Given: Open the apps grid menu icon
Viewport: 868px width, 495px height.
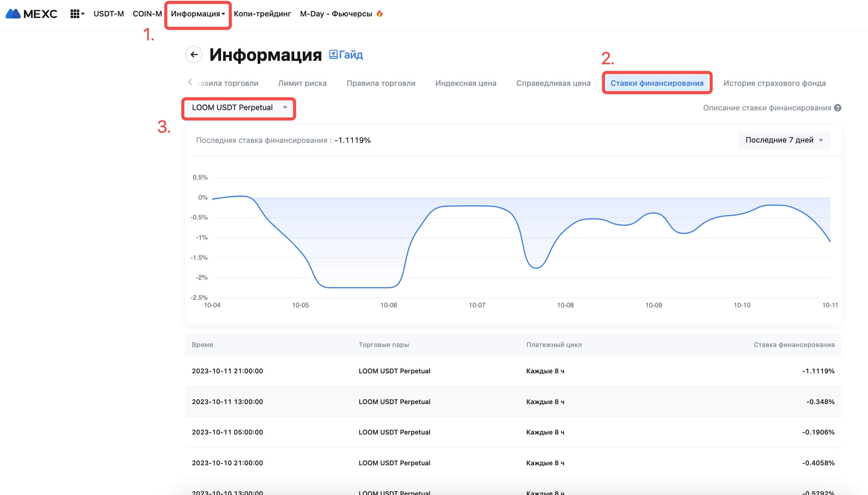Looking at the screenshot, I should (75, 14).
